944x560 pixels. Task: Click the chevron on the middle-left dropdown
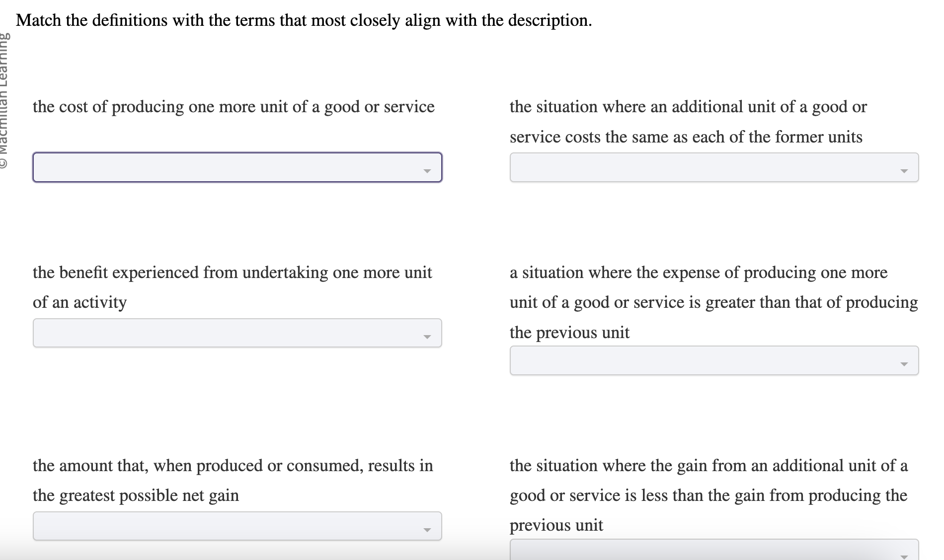(428, 336)
